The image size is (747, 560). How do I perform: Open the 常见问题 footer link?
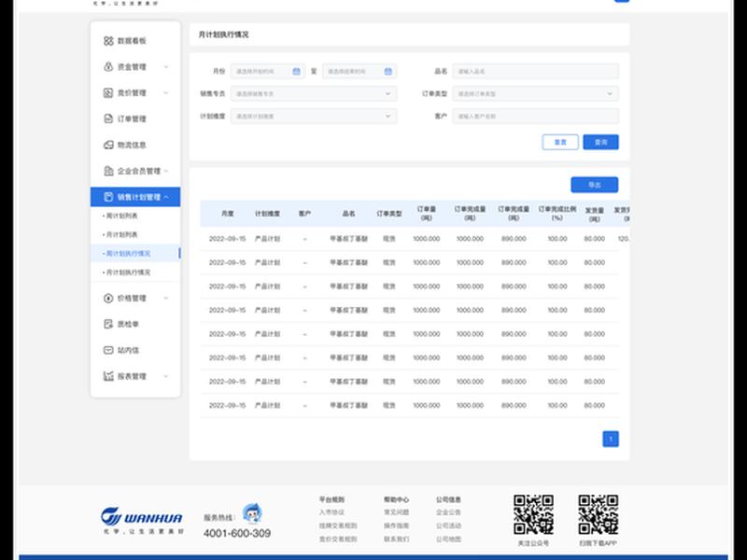point(396,512)
